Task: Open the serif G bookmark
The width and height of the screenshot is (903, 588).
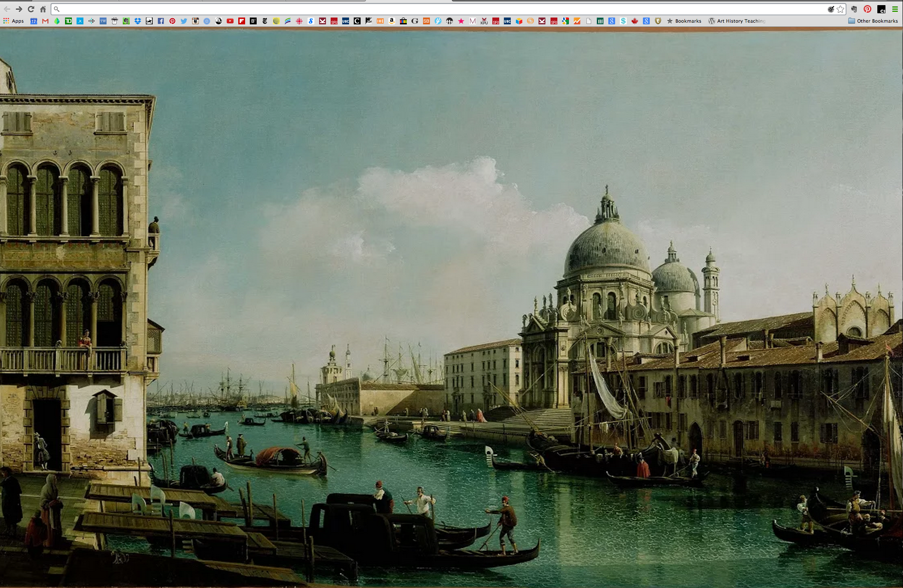Action: pyautogui.click(x=415, y=21)
